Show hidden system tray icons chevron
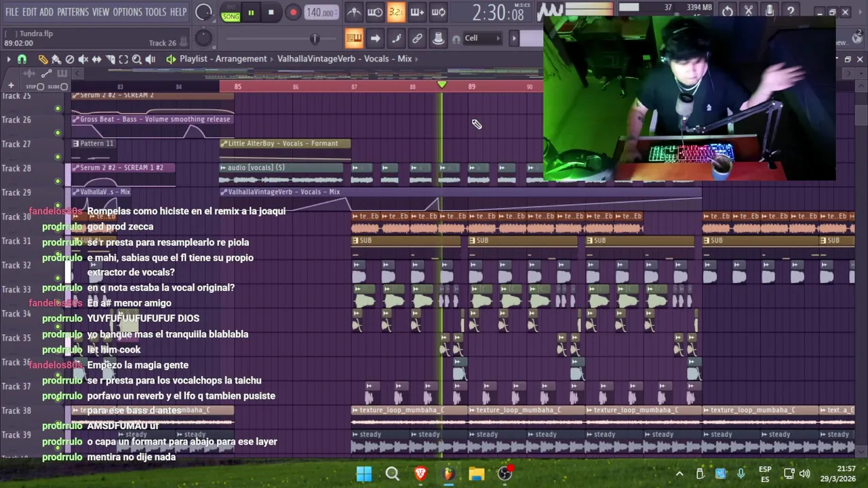The width and height of the screenshot is (868, 488). [679, 474]
